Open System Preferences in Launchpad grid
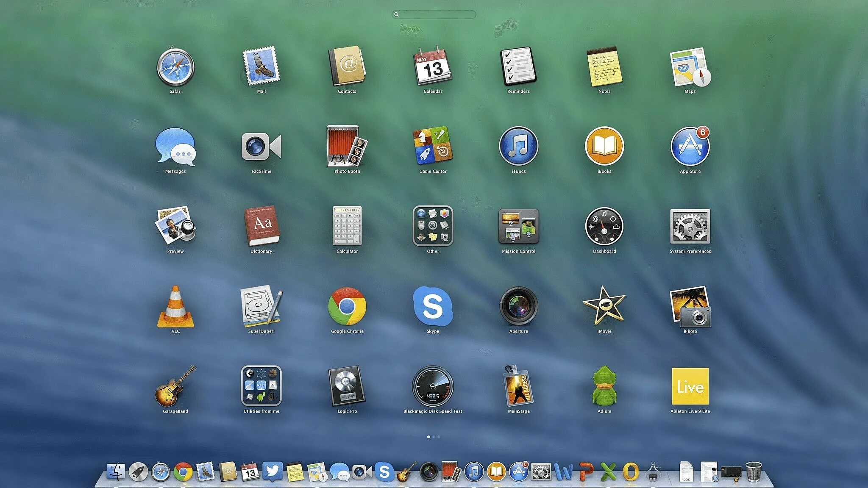The image size is (868, 488). (690, 226)
